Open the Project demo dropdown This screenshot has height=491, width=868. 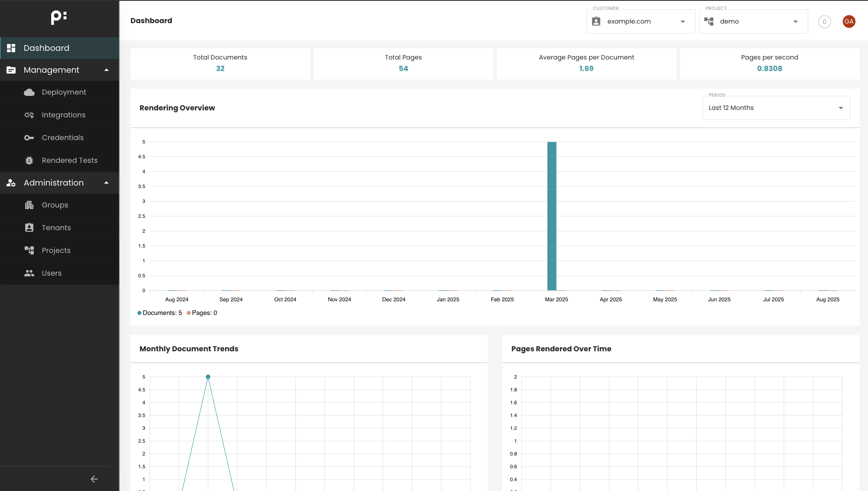[753, 21]
